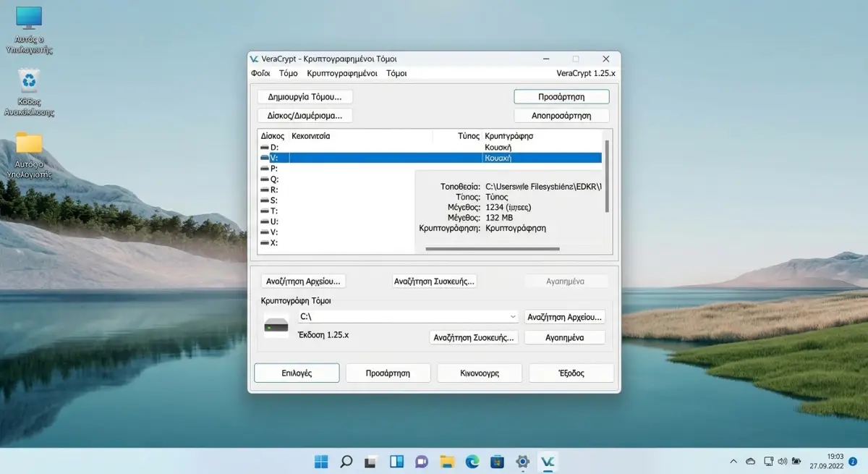Viewport: 868px width, 474px height.
Task: Click the Δίσκος column header
Action: point(273,135)
